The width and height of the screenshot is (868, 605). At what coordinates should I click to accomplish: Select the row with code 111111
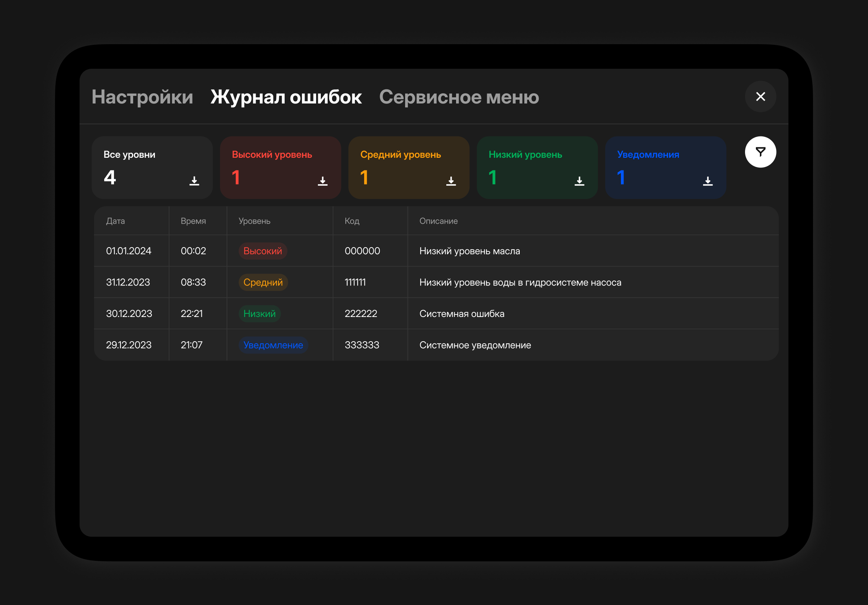355,283
